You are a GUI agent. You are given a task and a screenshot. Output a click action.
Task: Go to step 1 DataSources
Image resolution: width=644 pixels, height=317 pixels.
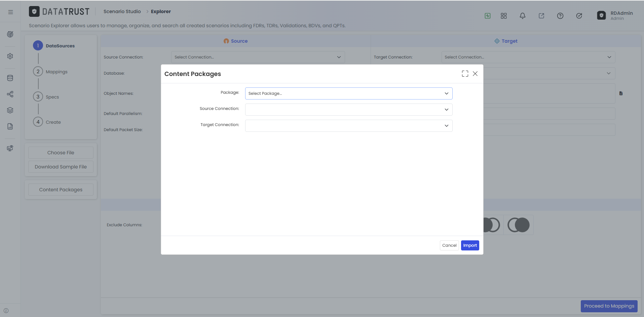54,46
